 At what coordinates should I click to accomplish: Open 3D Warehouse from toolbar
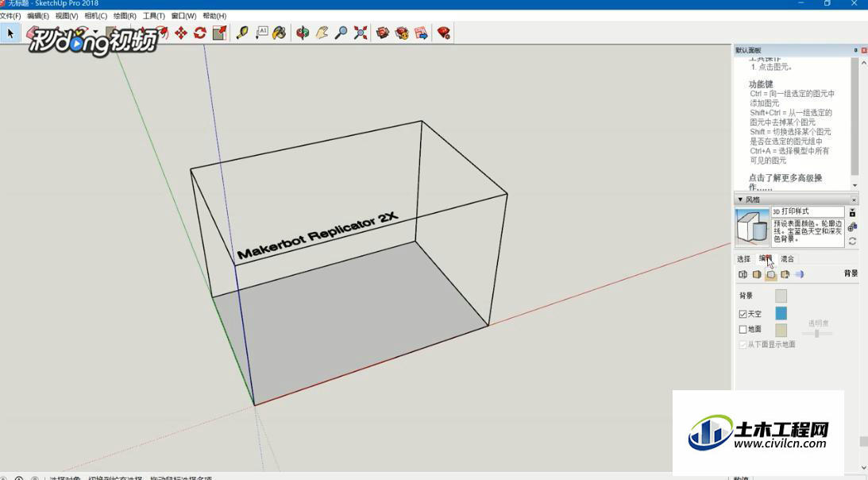(383, 33)
